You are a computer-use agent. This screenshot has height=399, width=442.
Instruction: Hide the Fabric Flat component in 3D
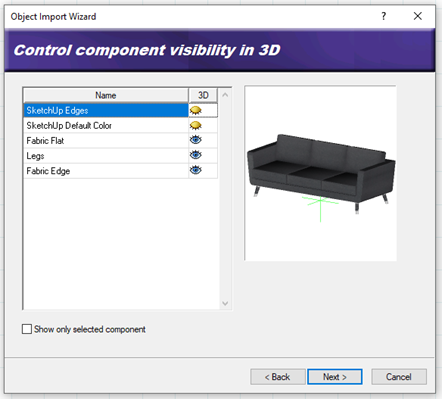click(196, 140)
